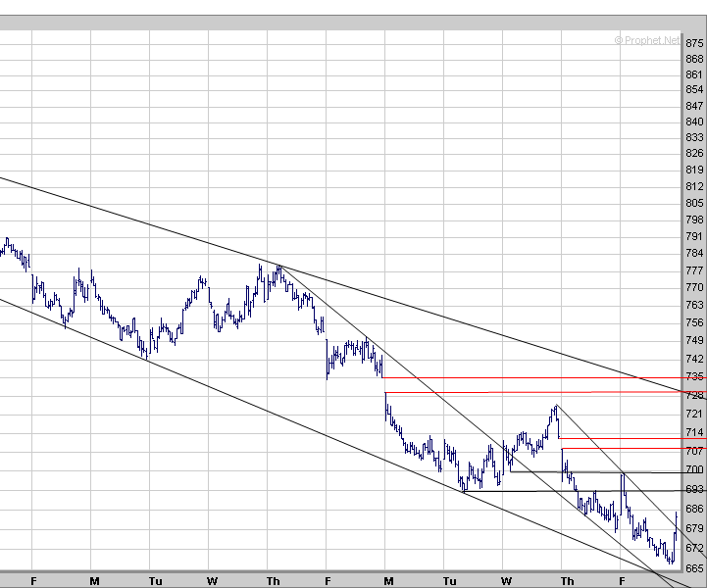Click the 714 price axis label
707x588 pixels.
click(694, 432)
